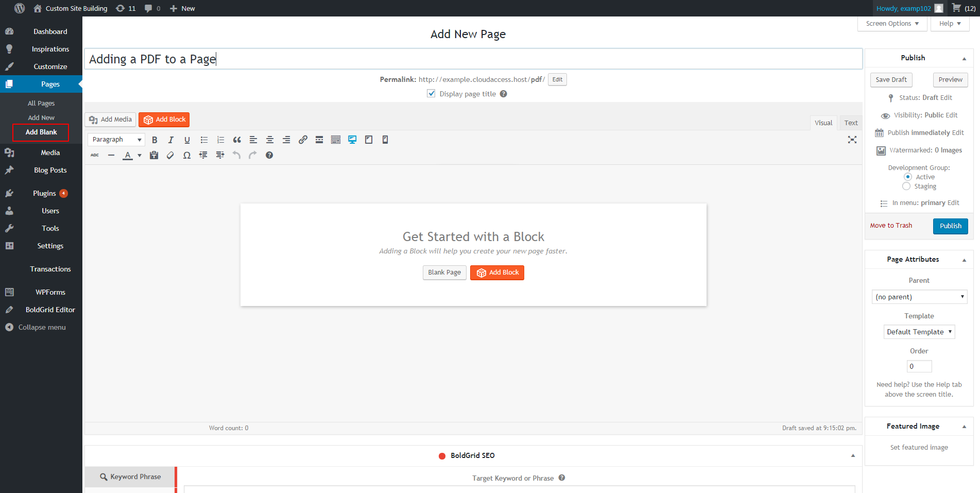The width and height of the screenshot is (980, 493).
Task: Open text color picker arrow
Action: (x=140, y=155)
